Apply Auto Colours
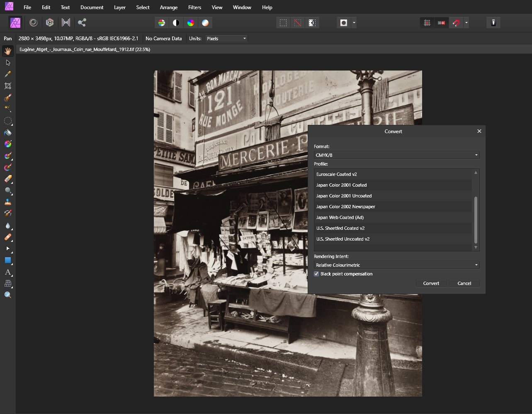 click(x=191, y=23)
